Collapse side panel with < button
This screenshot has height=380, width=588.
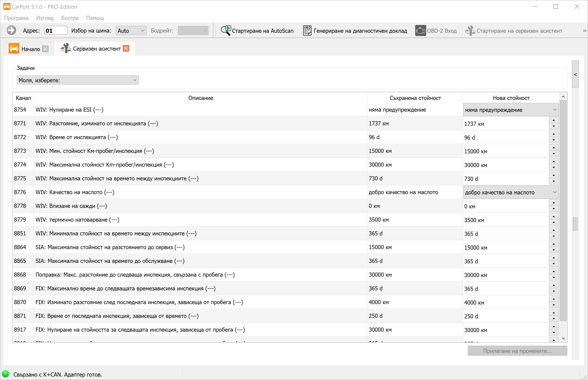[575, 74]
